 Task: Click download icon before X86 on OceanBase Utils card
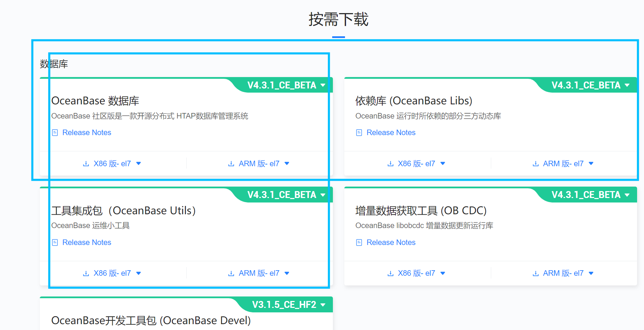point(86,274)
